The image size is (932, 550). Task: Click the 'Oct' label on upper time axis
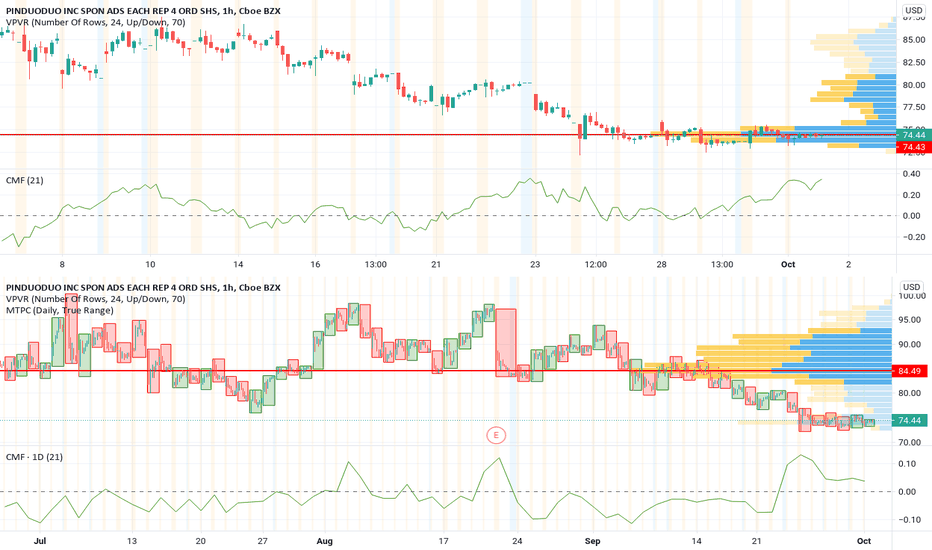point(788,265)
